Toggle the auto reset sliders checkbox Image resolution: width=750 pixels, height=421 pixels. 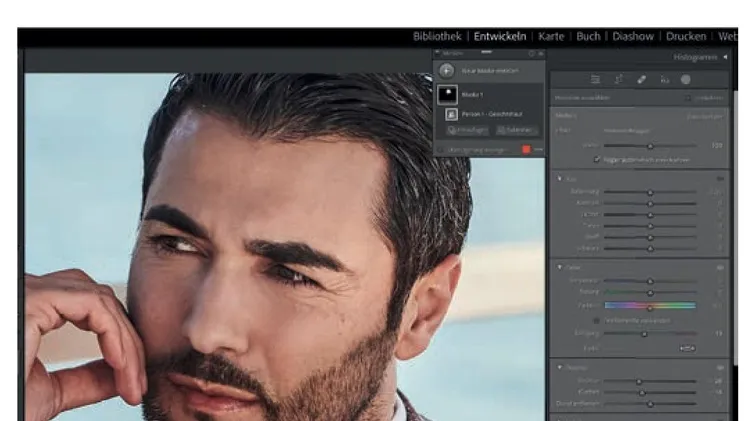tap(597, 159)
